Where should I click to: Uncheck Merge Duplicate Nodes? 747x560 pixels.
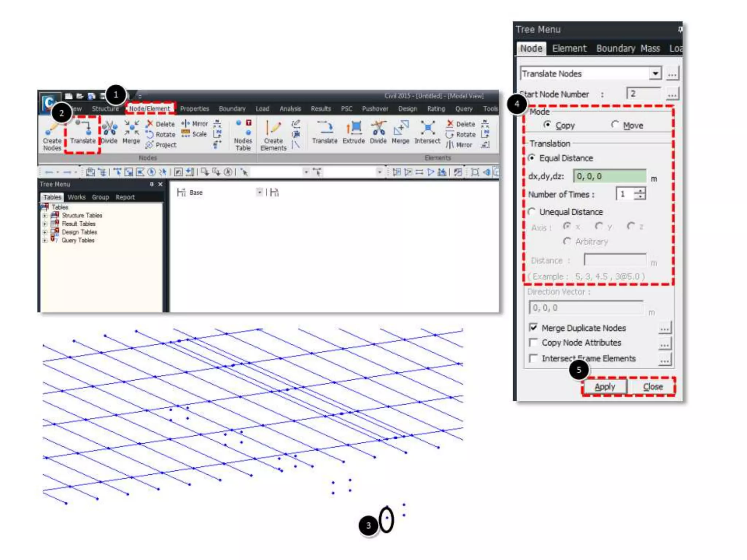534,327
